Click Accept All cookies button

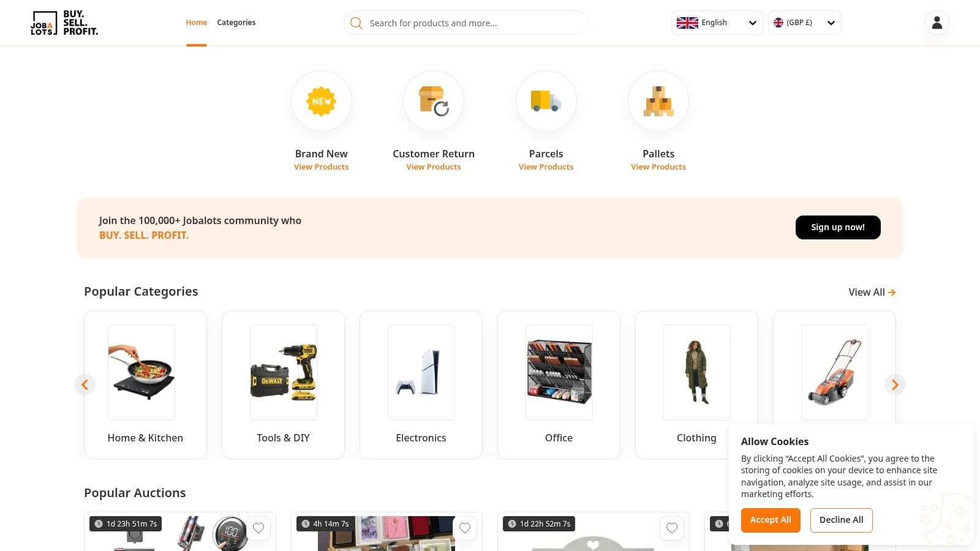click(x=770, y=520)
